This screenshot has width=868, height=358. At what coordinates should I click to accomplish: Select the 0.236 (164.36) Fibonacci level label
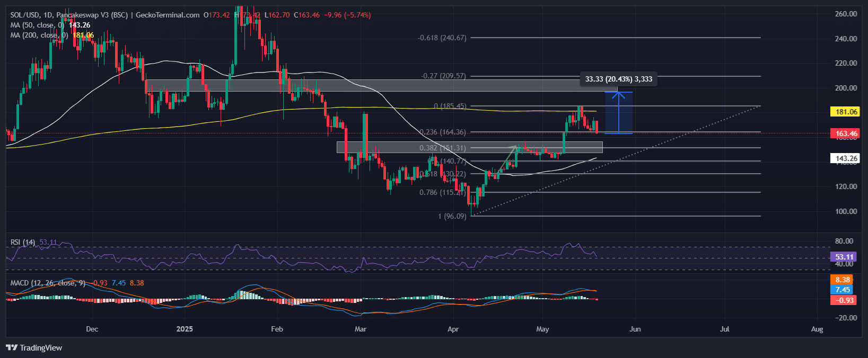[443, 132]
